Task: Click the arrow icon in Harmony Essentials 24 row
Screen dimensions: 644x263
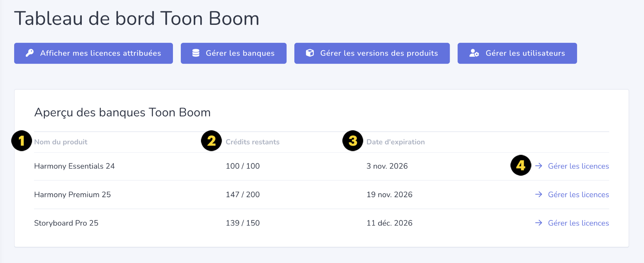Action: (x=539, y=166)
